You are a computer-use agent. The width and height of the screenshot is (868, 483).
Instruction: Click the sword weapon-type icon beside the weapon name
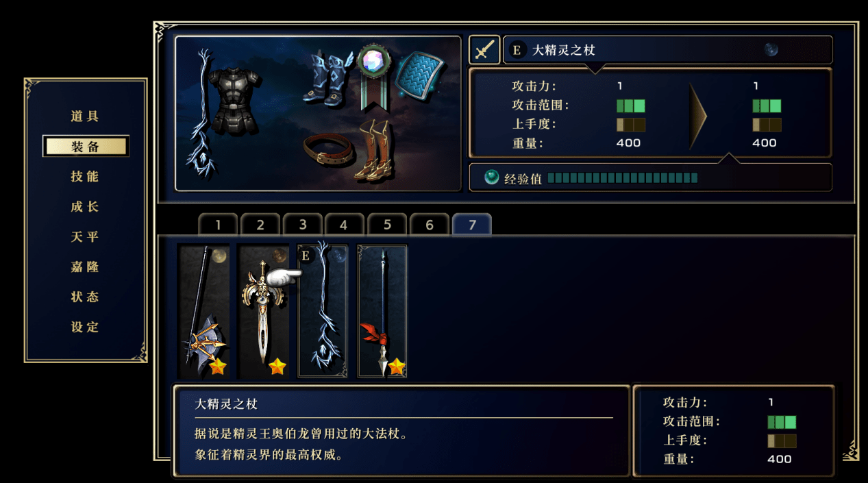tap(484, 50)
